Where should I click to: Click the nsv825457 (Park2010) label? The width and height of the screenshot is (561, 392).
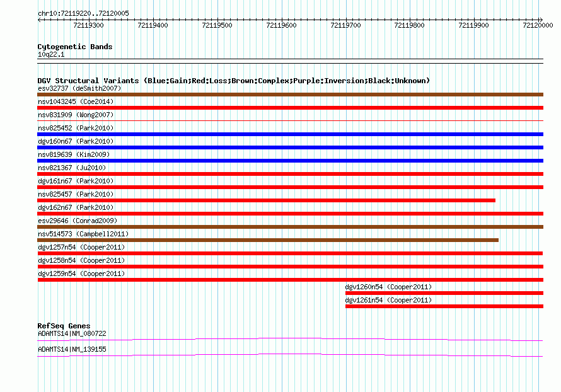tap(76, 194)
